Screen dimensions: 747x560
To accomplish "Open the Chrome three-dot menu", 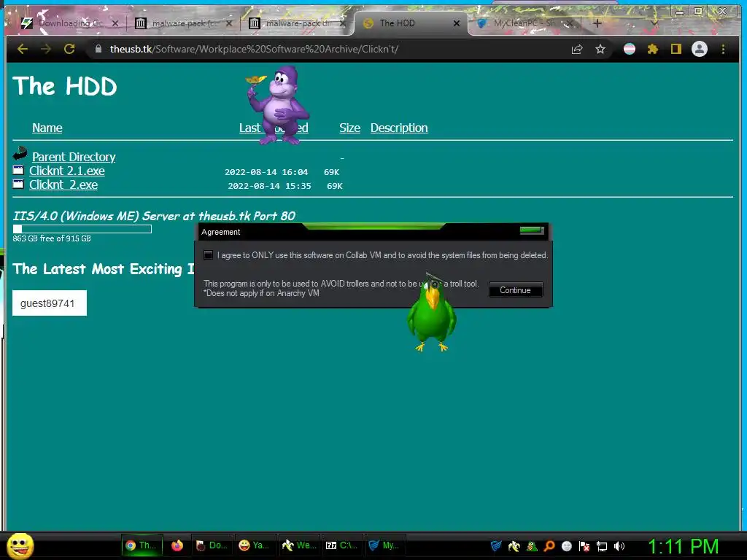I will (723, 49).
